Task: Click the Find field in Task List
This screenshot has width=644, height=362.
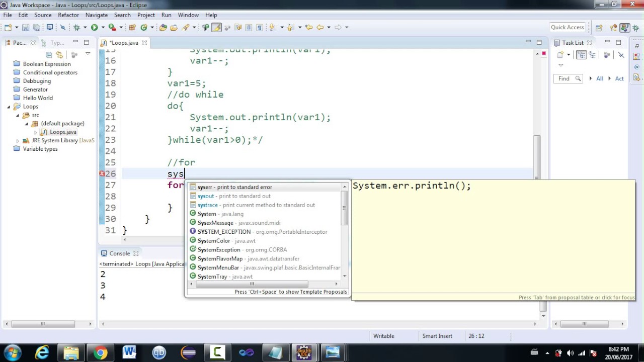Action: (568, 78)
